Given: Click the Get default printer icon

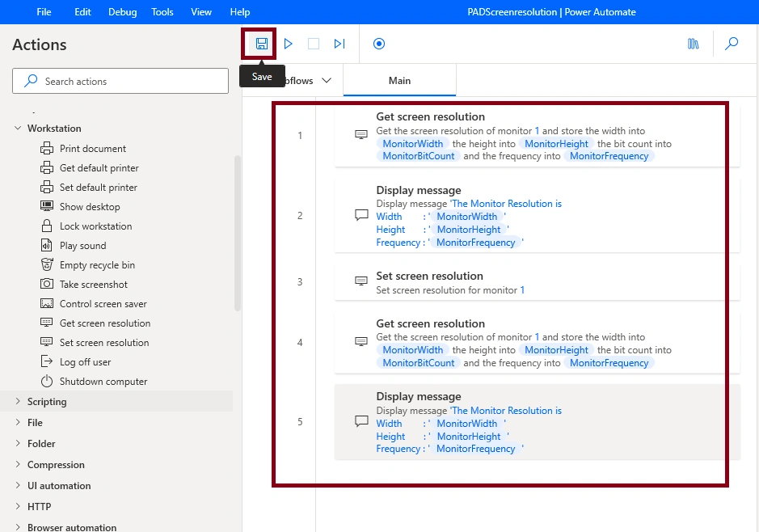Looking at the screenshot, I should pos(46,167).
